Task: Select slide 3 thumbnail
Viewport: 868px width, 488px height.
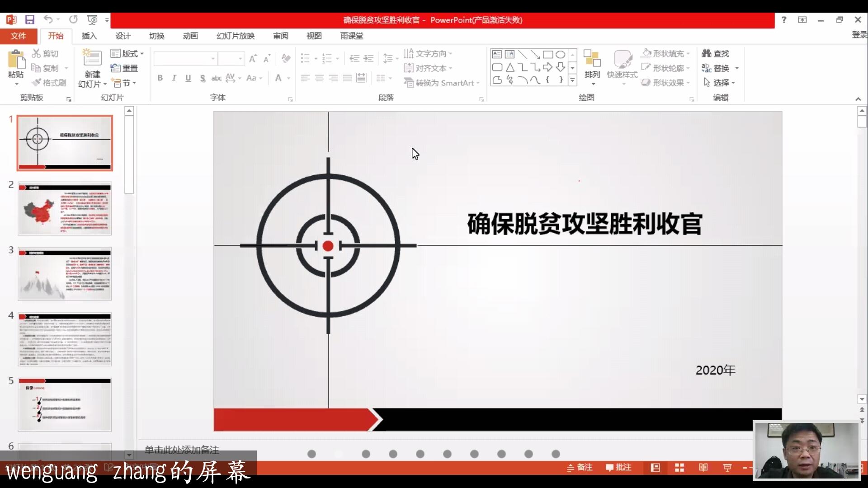Action: pos(65,274)
